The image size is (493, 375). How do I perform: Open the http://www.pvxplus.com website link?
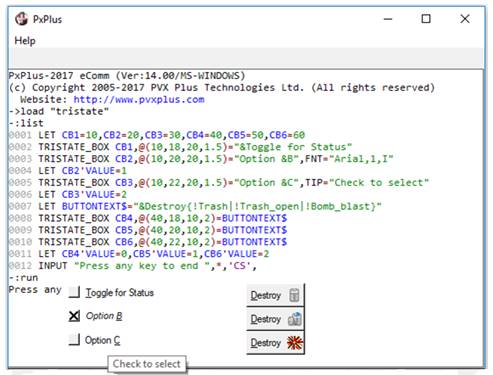point(139,99)
